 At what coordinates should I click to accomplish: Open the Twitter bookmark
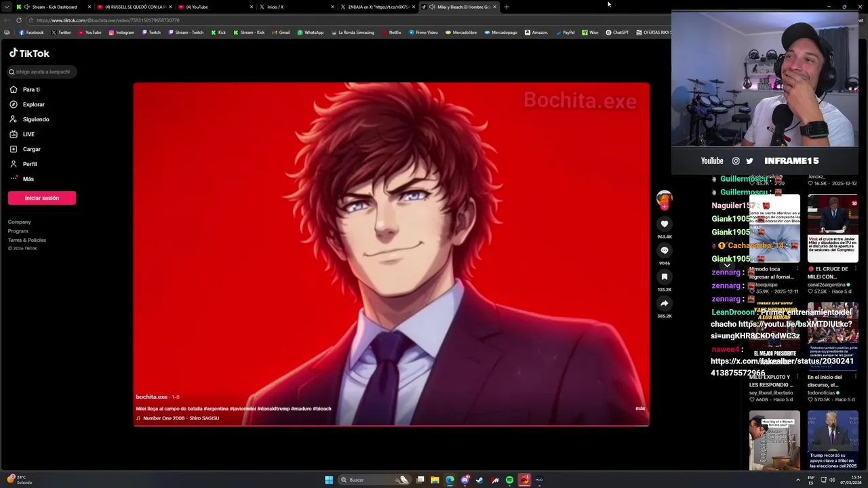click(x=61, y=33)
